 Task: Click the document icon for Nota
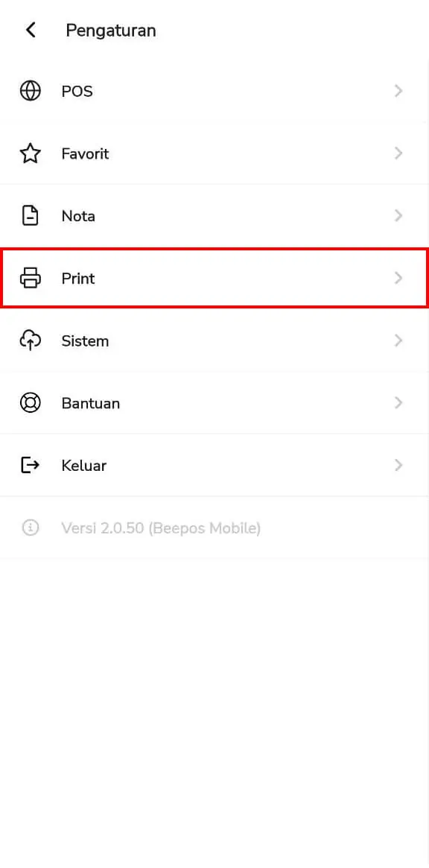point(30,216)
